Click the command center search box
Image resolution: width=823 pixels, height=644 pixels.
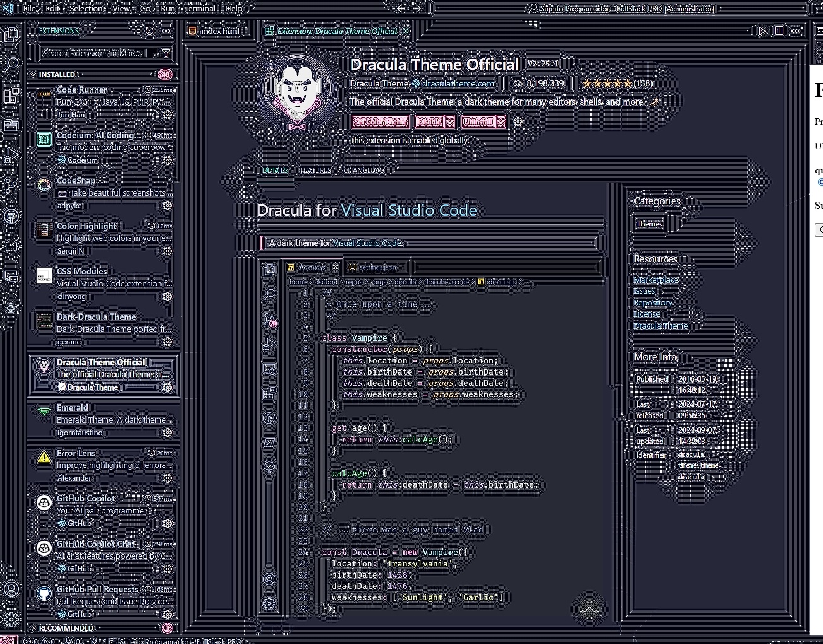(622, 9)
